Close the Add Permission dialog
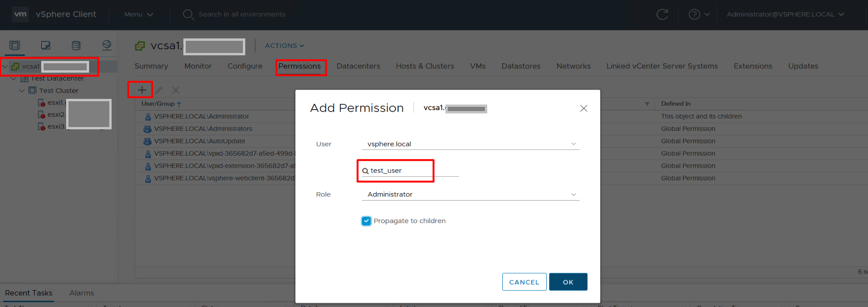This screenshot has height=307, width=868. 583,108
